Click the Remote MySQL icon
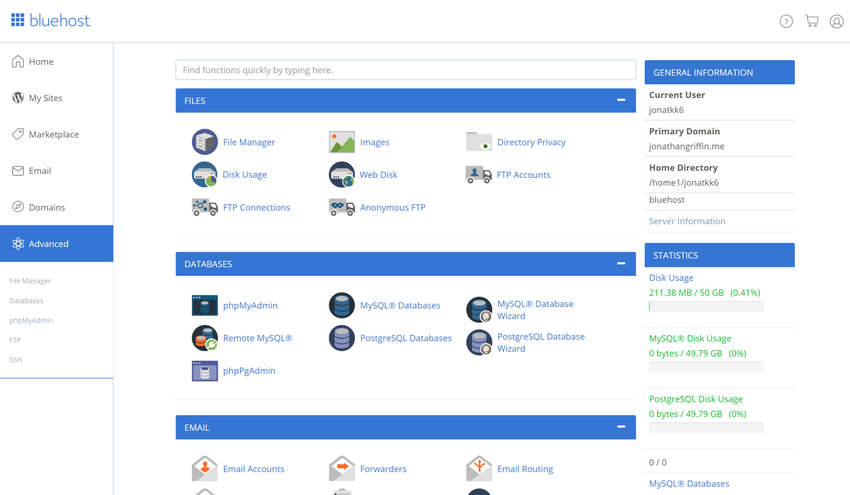Viewport: 850px width, 495px height. (204, 338)
